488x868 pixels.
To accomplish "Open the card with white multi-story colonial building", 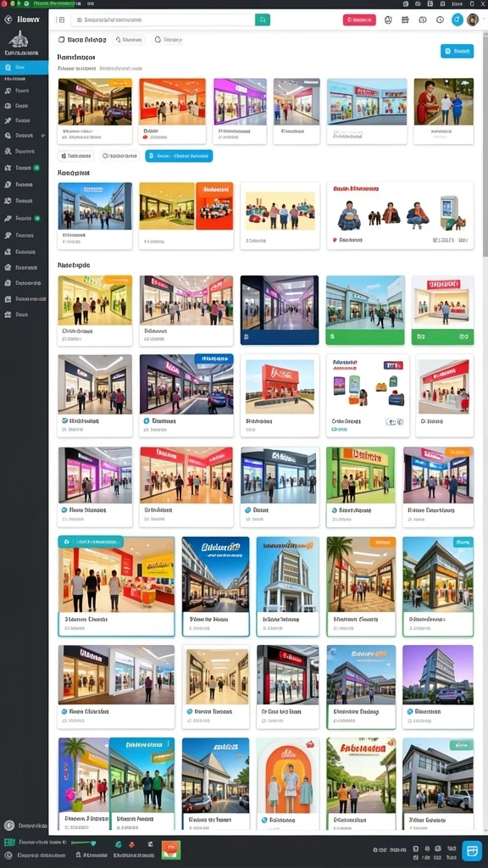I will point(288,587).
